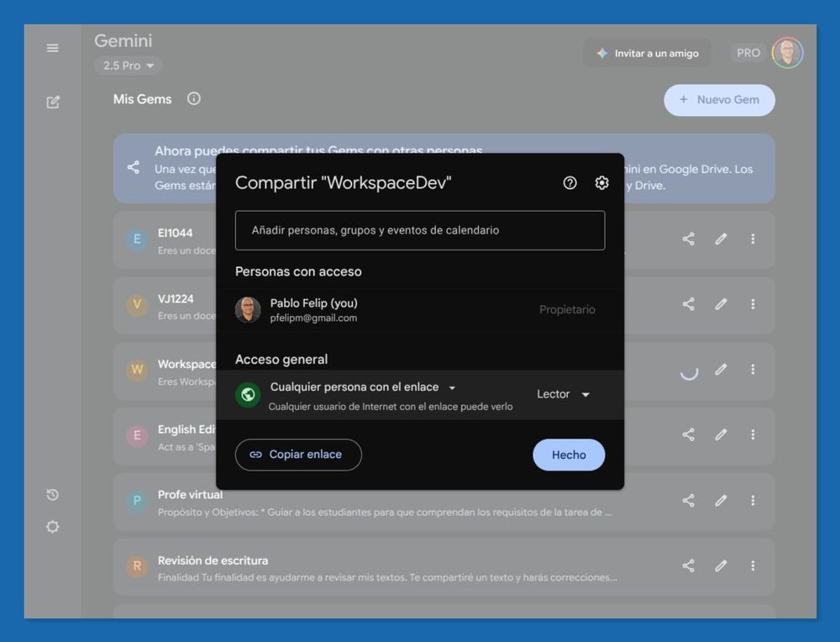840x642 pixels.
Task: Click the globe icon under Acceso general
Action: (248, 395)
